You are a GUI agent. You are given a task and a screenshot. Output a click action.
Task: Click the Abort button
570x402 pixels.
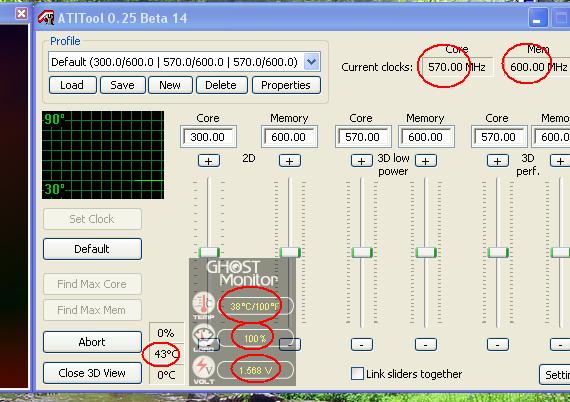(x=92, y=342)
